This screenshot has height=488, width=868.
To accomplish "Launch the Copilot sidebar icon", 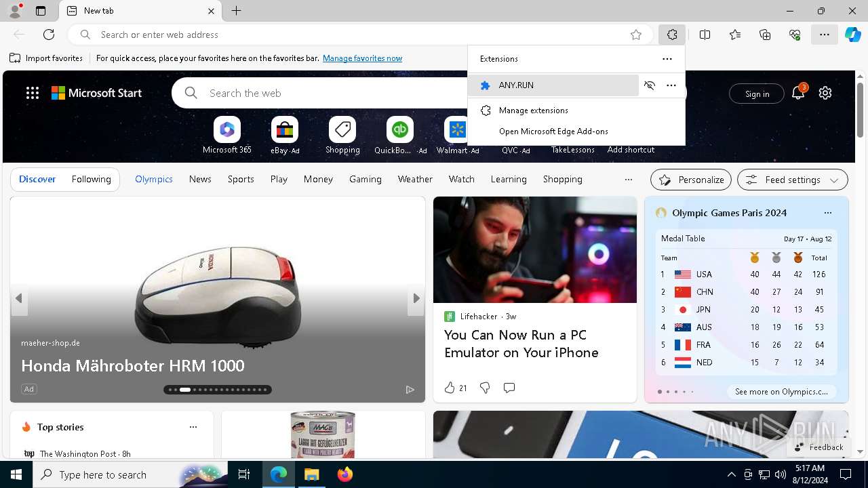I will click(852, 35).
